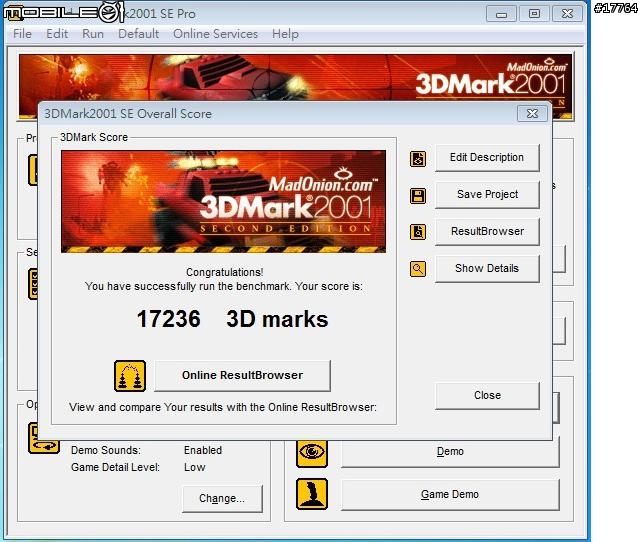640x542 pixels.
Task: Start the Demo button
Action: (x=450, y=452)
